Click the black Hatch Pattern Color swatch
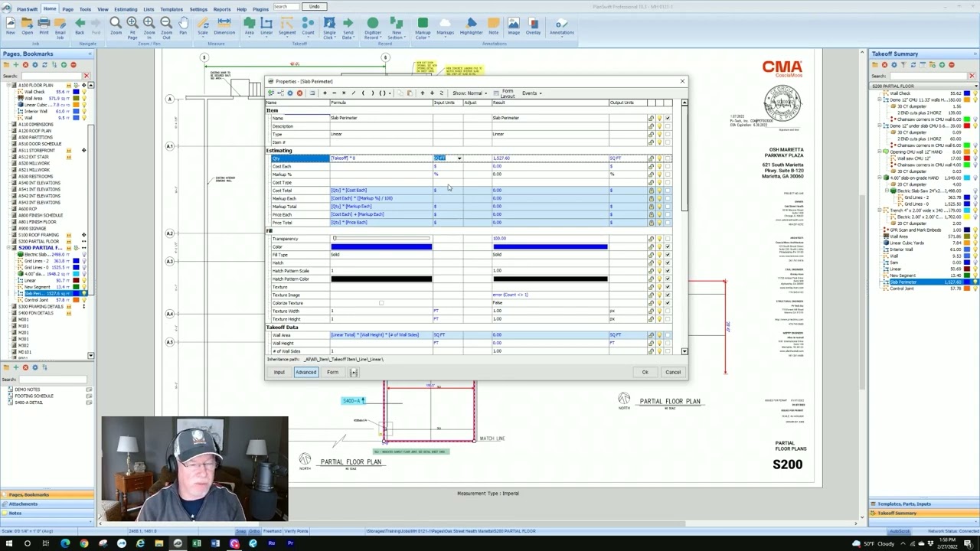The image size is (980, 551). (381, 279)
